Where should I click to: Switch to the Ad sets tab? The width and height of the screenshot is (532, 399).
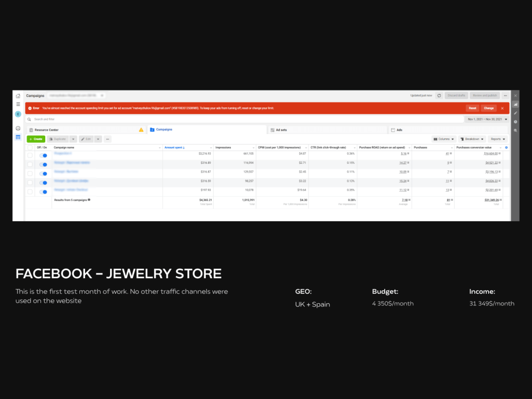(327, 130)
